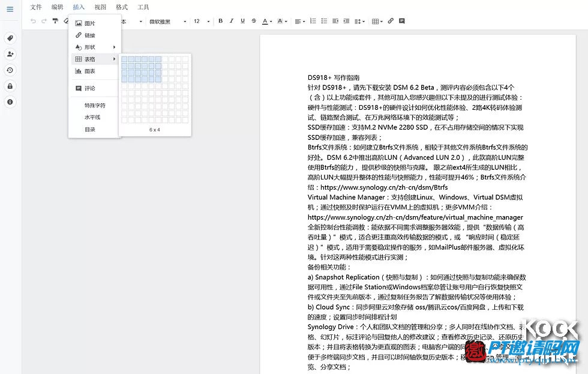This screenshot has width=588, height=374.
Task: Toggle bold formatting in toolbar
Action: click(220, 21)
